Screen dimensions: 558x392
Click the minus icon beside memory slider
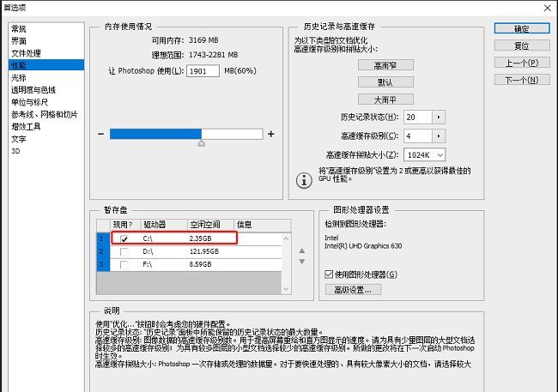(100, 134)
